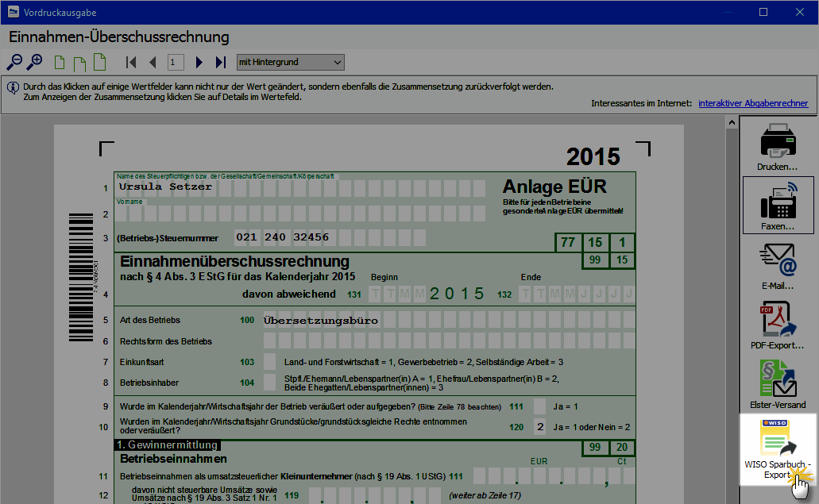The height and width of the screenshot is (504, 819).
Task: Jump to the last page
Action: pyautogui.click(x=220, y=63)
